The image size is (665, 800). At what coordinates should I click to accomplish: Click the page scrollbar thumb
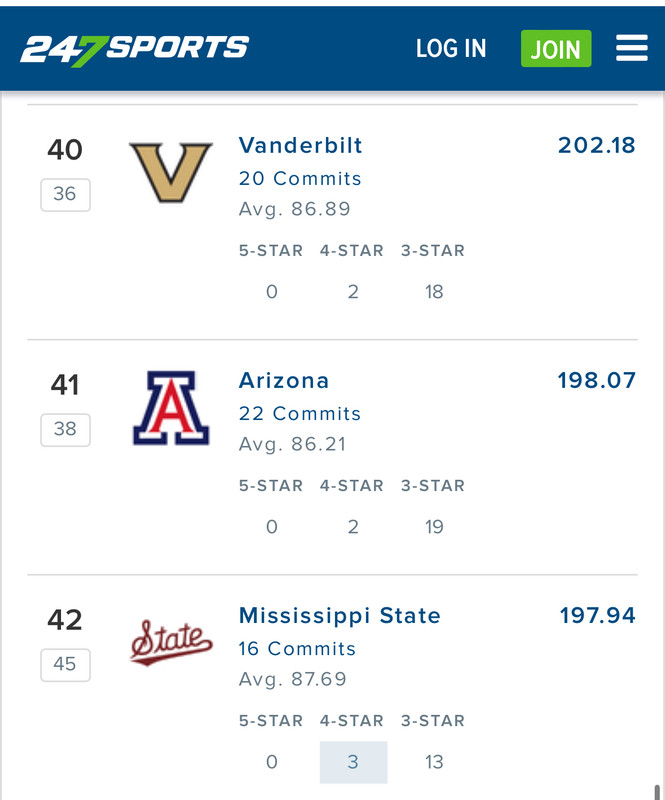point(657,792)
